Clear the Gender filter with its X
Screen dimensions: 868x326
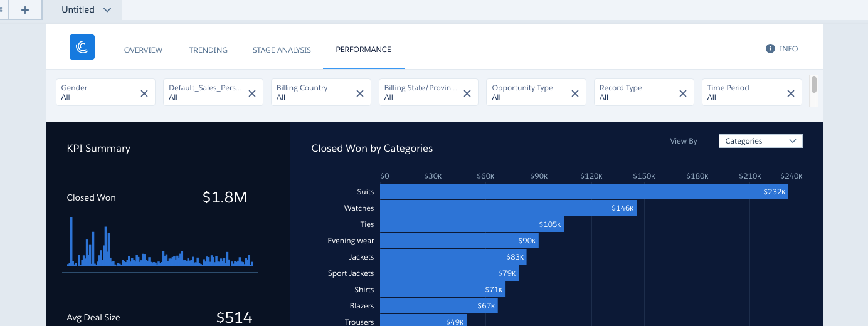tap(144, 93)
